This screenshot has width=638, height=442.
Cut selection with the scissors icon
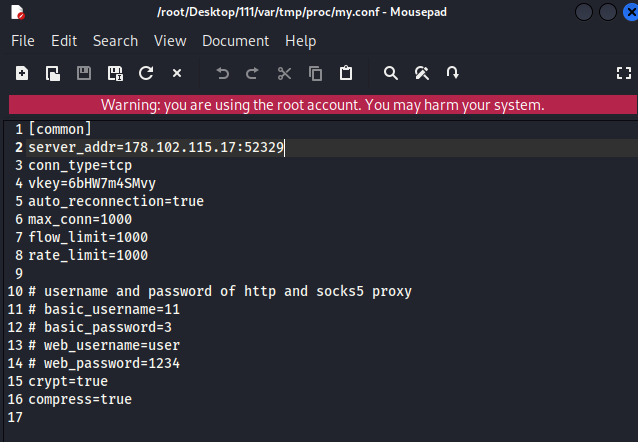[x=284, y=73]
